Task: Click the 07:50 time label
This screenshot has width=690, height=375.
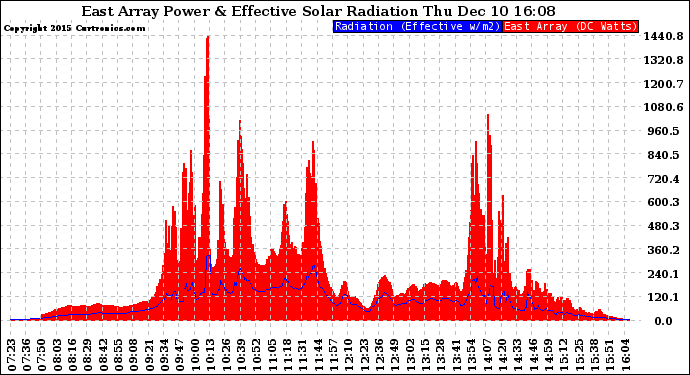Action: (42, 355)
